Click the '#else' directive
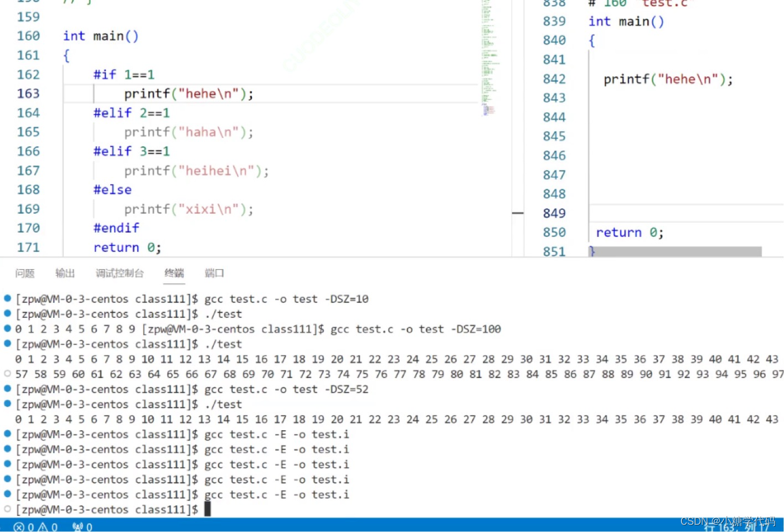 point(112,190)
